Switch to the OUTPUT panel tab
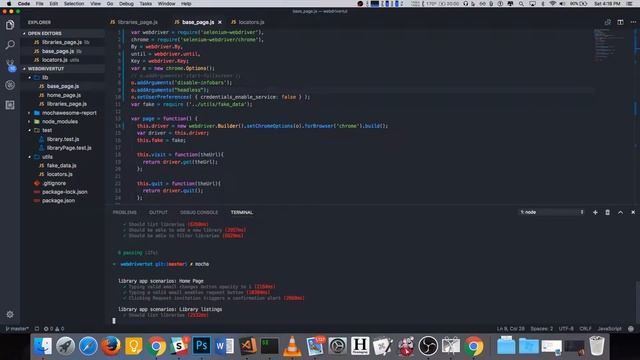The width and height of the screenshot is (640, 360). click(158, 212)
